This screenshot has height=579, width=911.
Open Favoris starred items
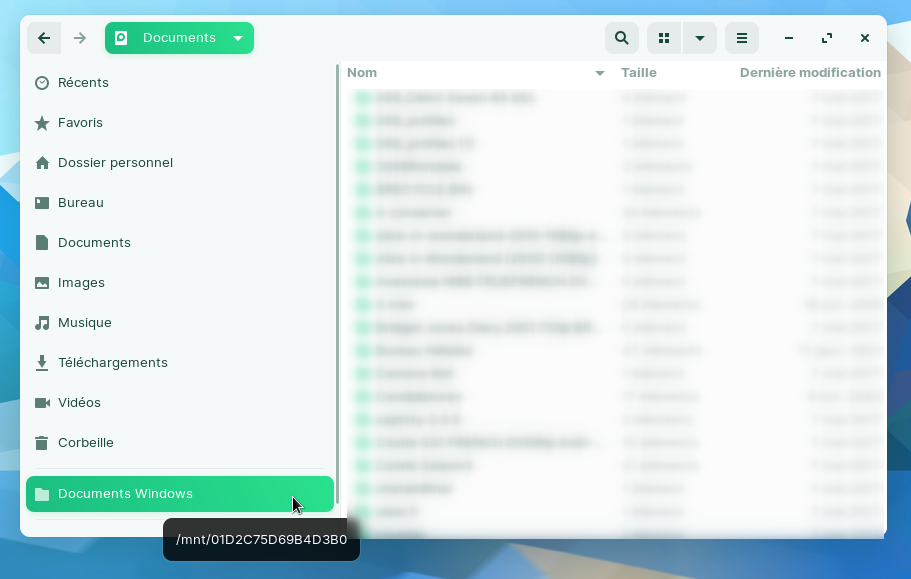tap(80, 123)
